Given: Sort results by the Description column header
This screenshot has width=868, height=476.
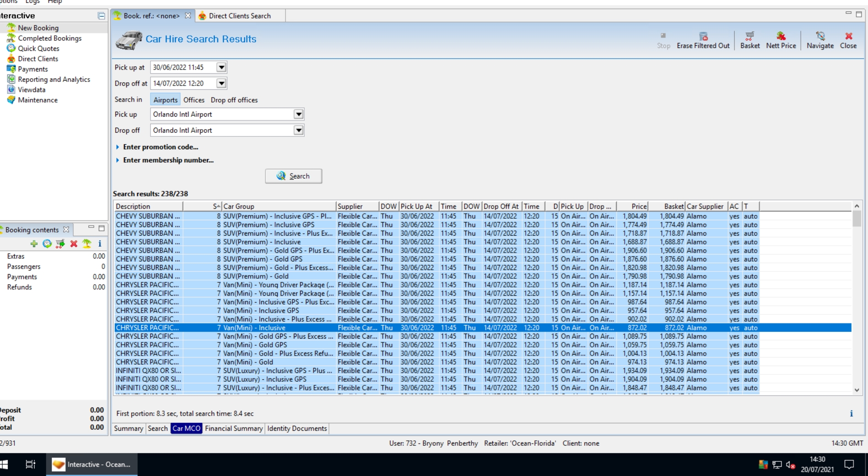Looking at the screenshot, I should (148, 206).
